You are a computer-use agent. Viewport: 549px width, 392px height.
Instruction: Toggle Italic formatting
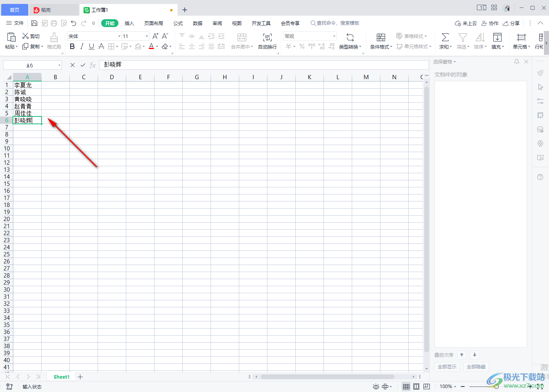click(x=82, y=47)
